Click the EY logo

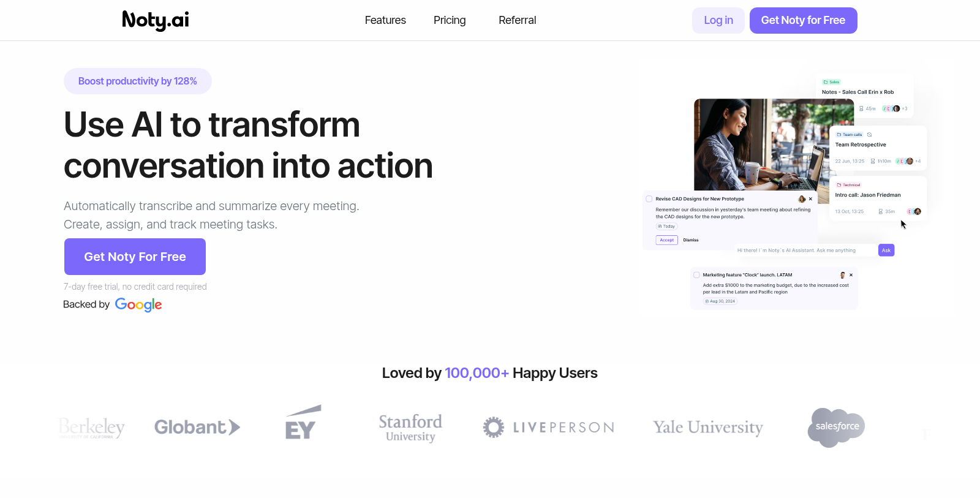303,422
